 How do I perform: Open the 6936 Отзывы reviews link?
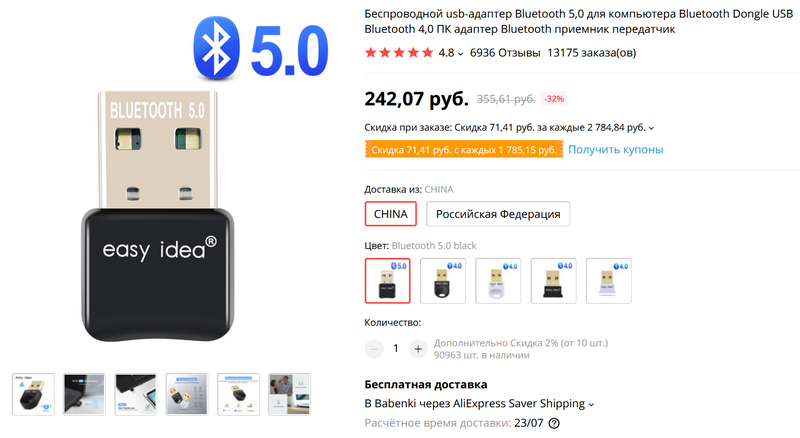tap(505, 53)
